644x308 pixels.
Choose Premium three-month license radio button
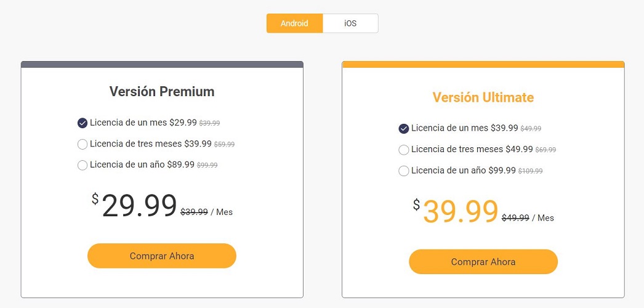tap(83, 144)
